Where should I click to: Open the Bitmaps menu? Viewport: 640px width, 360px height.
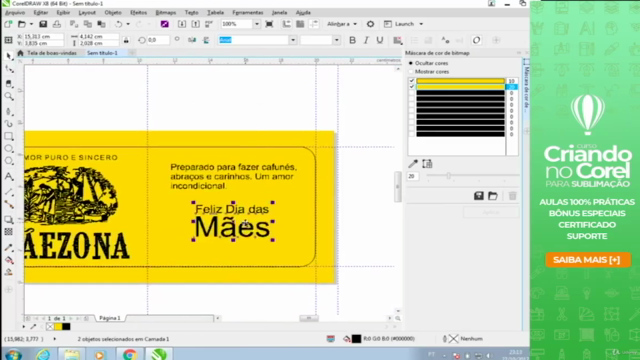[166, 13]
